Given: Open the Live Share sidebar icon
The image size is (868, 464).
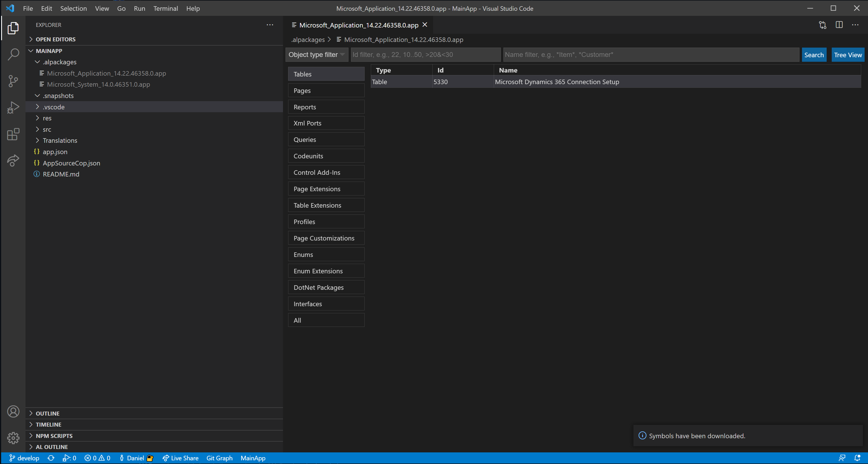Looking at the screenshot, I should (x=13, y=161).
